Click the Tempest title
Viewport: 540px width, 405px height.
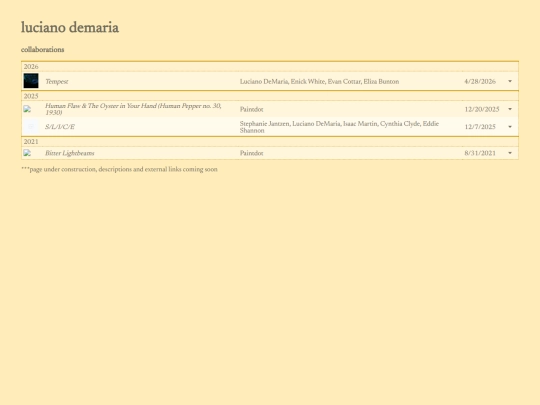tap(57, 82)
